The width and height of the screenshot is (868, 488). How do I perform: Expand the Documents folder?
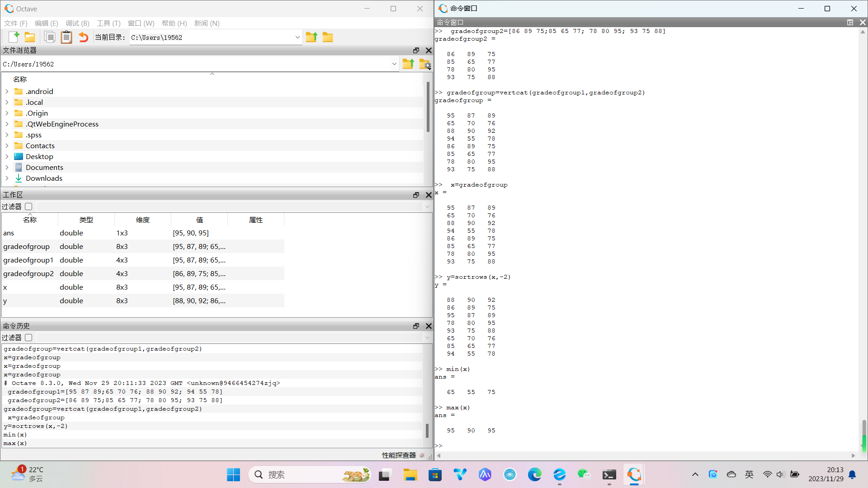[x=7, y=167]
